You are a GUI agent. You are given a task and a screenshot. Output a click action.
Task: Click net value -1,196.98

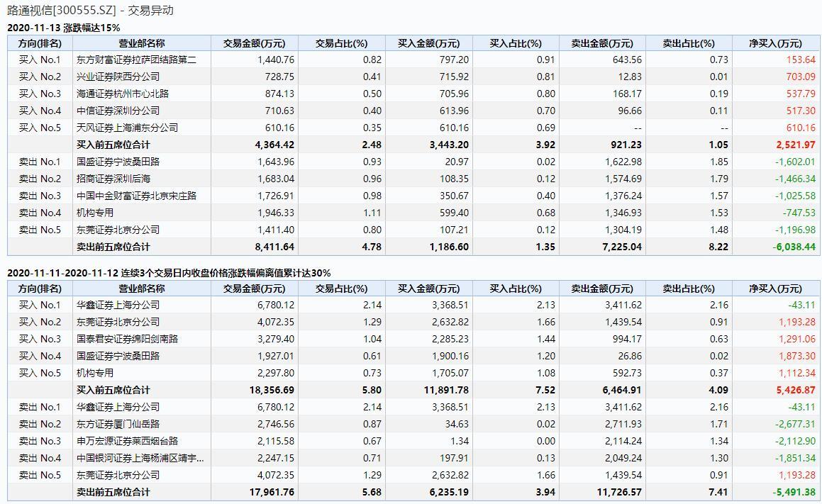coord(795,230)
